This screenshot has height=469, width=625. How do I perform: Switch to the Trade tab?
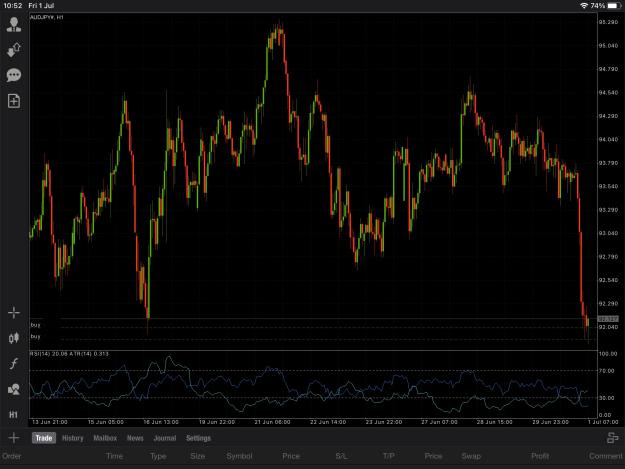tap(43, 438)
